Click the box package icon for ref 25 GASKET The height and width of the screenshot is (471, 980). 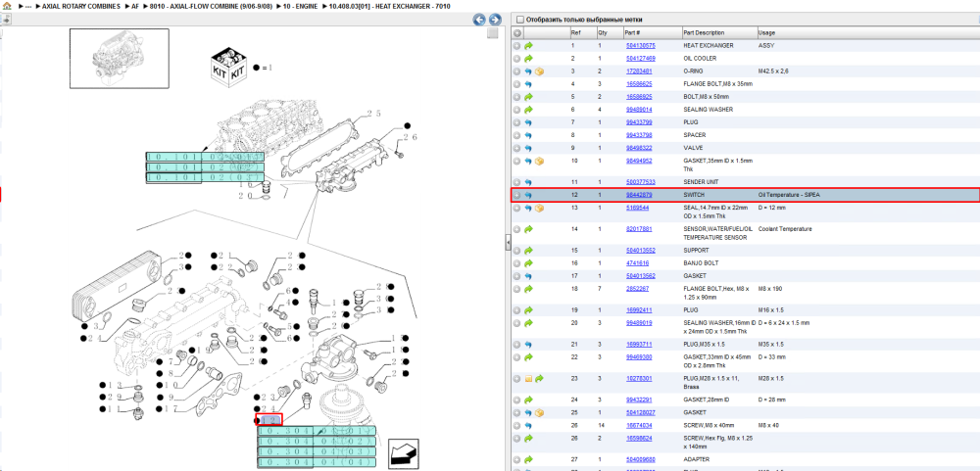pyautogui.click(x=539, y=413)
